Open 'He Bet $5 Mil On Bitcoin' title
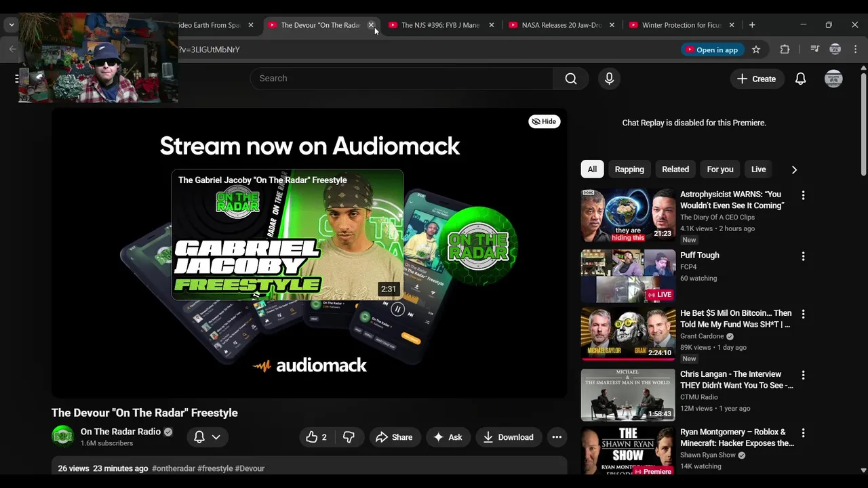 (x=736, y=319)
